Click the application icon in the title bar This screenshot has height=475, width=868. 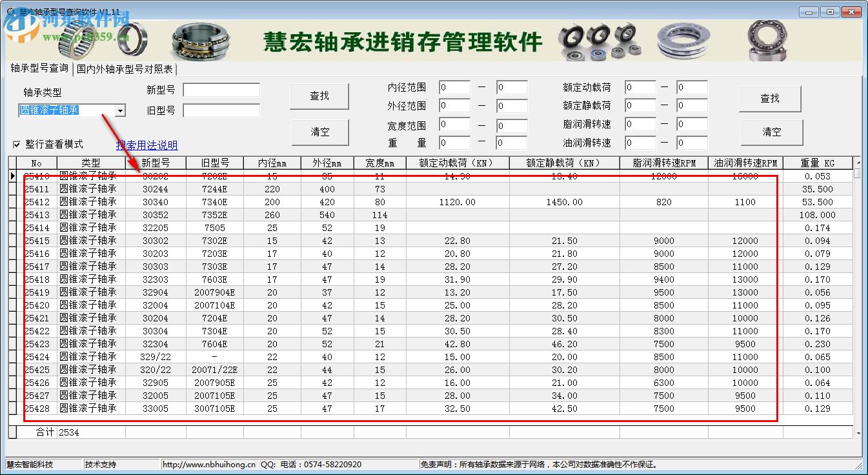[9, 11]
